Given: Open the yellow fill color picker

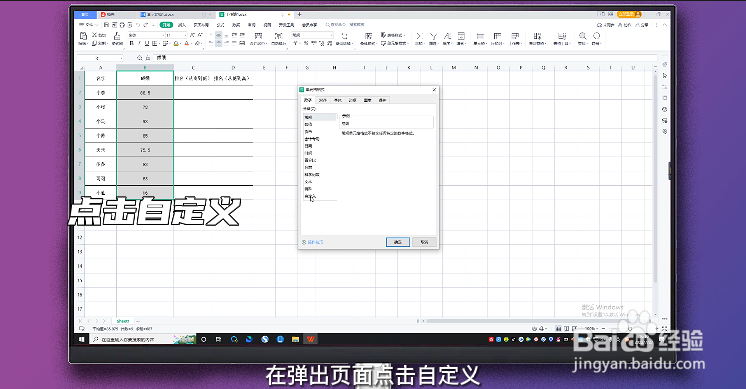Looking at the screenshot, I should [x=176, y=43].
